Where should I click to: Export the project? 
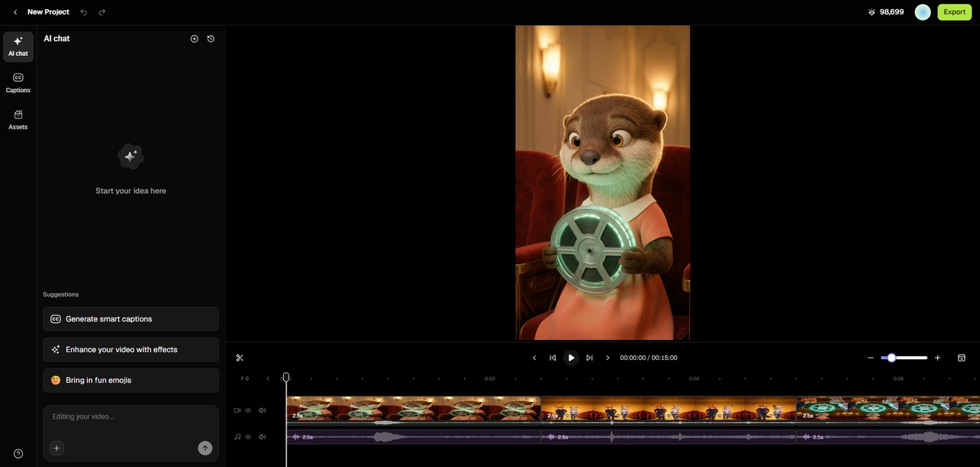[x=954, y=12]
